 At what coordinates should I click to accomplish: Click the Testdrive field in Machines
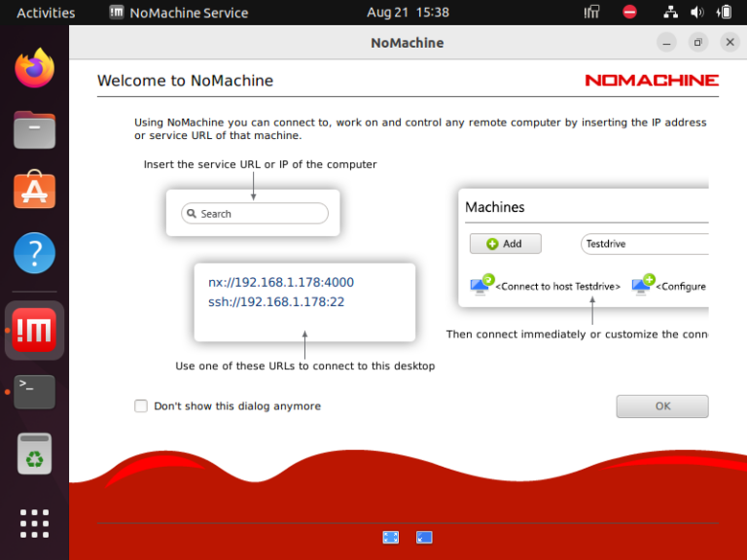[x=645, y=244]
